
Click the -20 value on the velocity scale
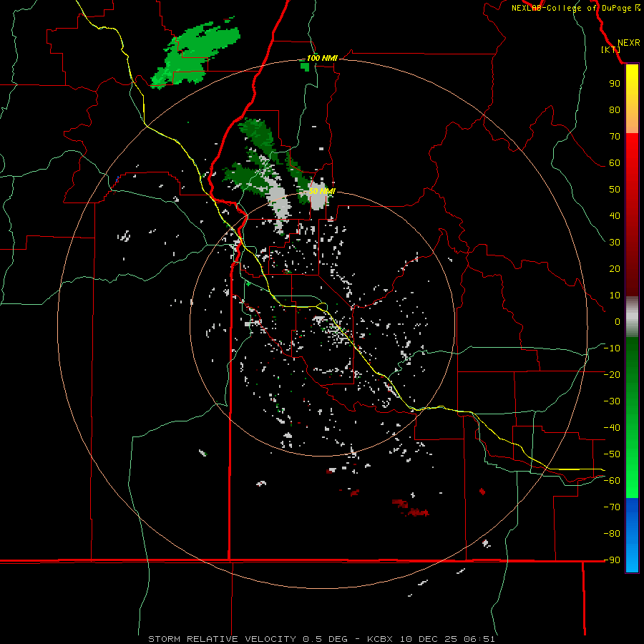[612, 375]
